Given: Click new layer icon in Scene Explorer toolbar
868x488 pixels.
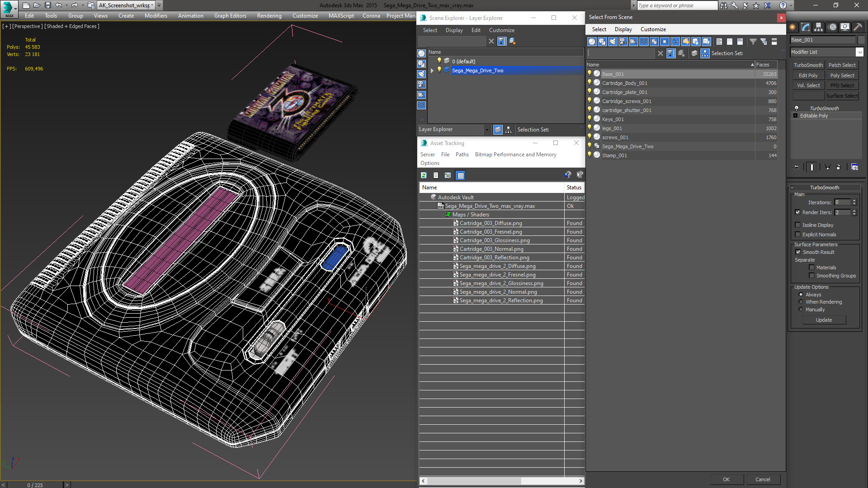Looking at the screenshot, I should tap(512, 41).
